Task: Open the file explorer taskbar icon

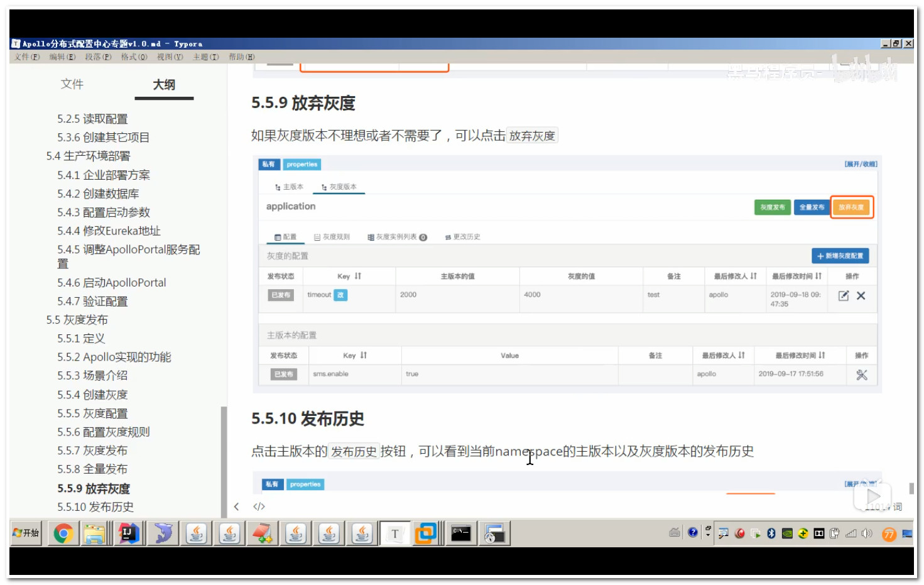Action: 95,533
